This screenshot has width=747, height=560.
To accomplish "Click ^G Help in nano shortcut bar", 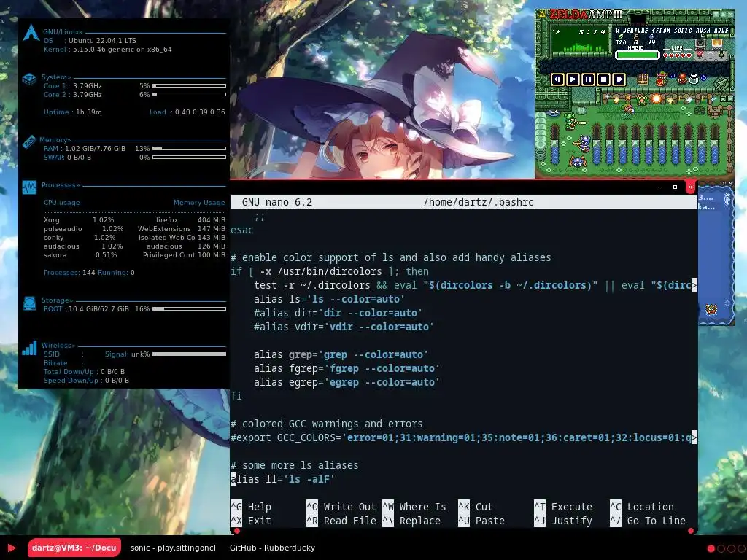I will coord(251,507).
